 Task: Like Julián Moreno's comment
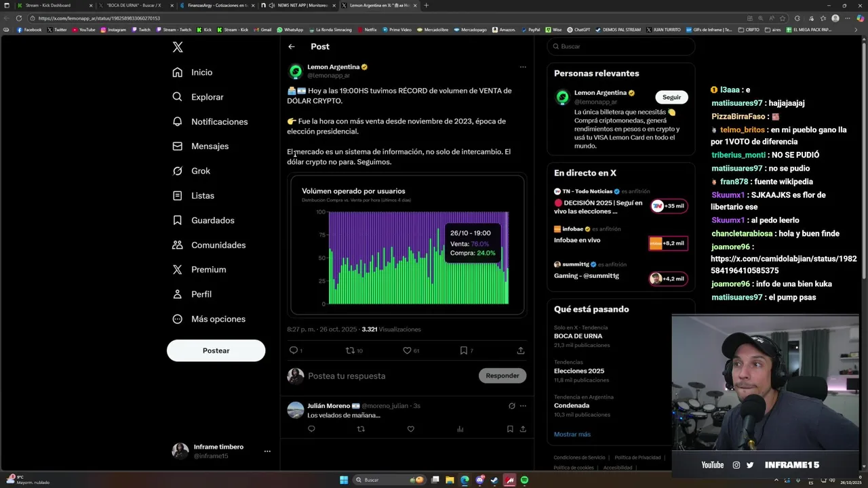[410, 429]
